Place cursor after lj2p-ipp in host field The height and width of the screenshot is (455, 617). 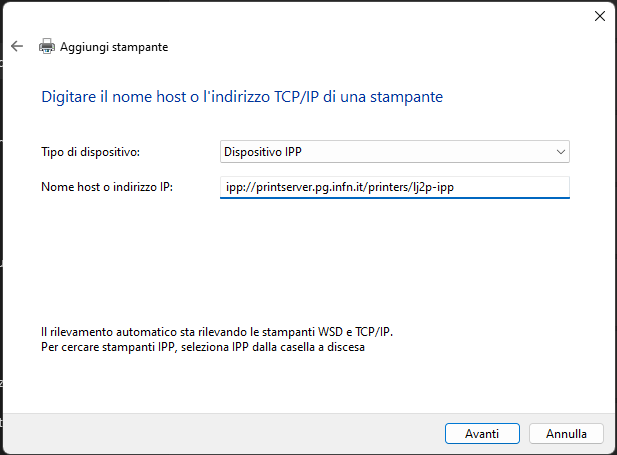coord(455,187)
